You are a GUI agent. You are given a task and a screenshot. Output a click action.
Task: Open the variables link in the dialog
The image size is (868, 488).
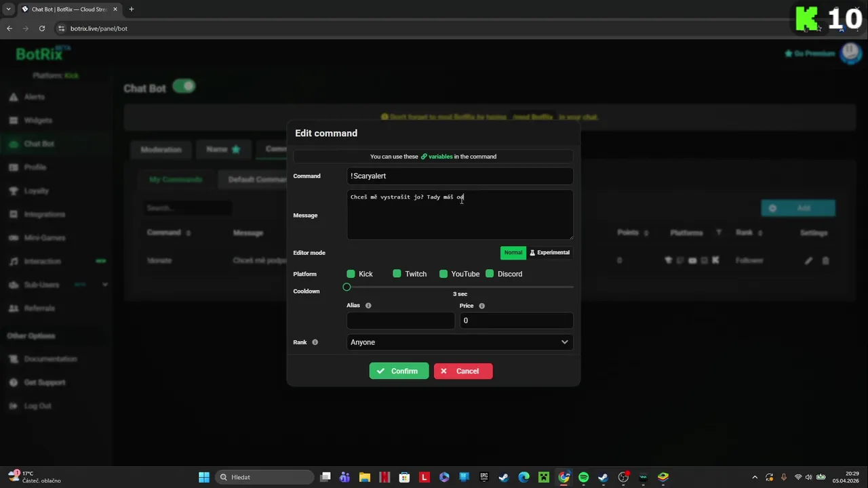(437, 157)
